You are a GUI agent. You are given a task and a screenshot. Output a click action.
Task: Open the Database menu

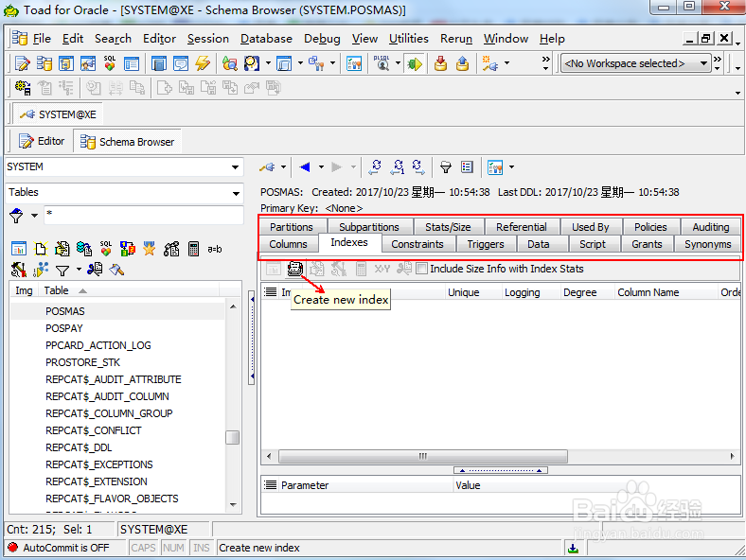pyautogui.click(x=266, y=39)
